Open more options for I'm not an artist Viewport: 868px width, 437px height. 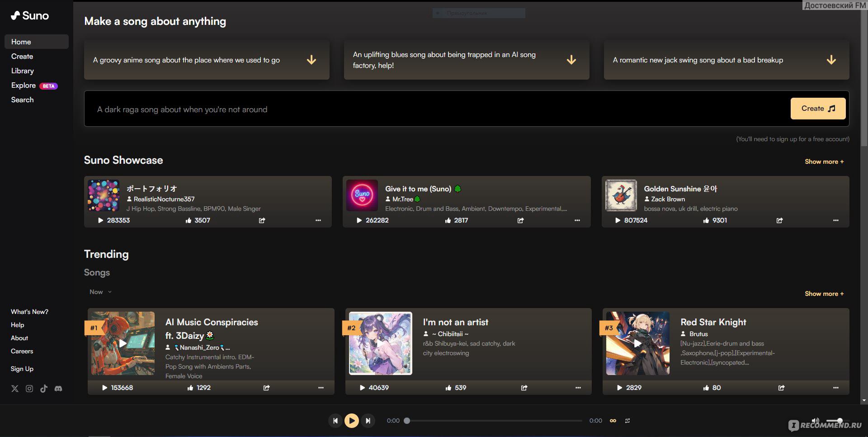[x=578, y=388]
